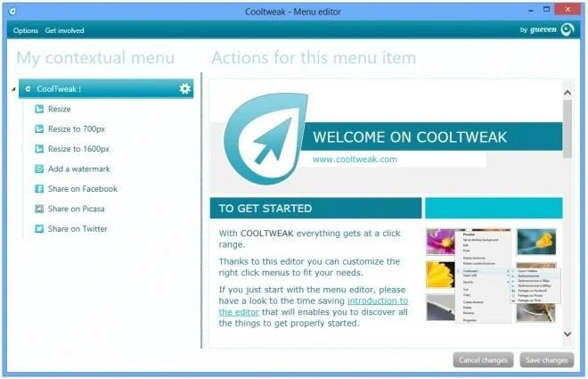
Task: Select Share on Facebook item
Action: (83, 189)
